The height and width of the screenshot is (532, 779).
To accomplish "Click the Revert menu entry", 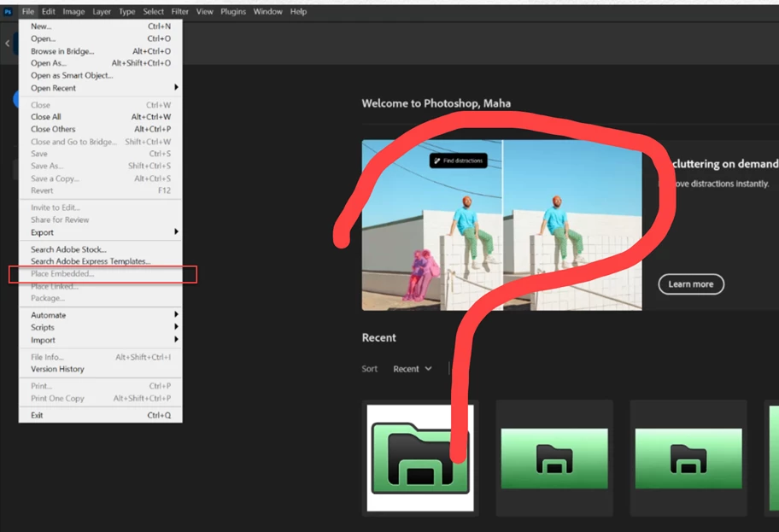I will point(100,190).
